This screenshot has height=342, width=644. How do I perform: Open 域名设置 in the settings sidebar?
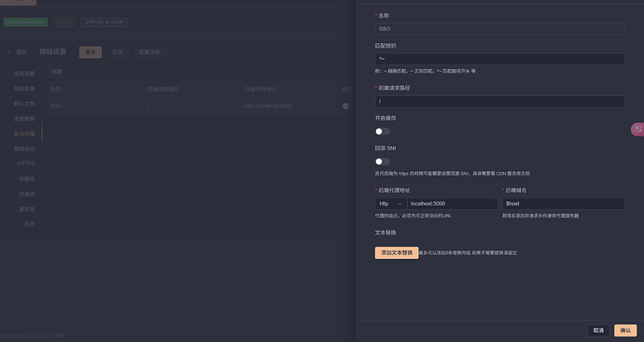point(24,74)
